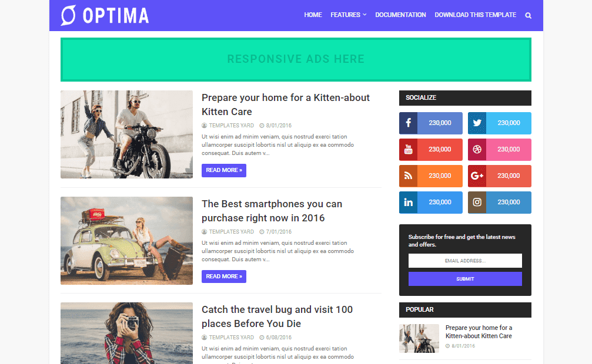
Task: Click Read More on kitten care post
Action: [224, 170]
